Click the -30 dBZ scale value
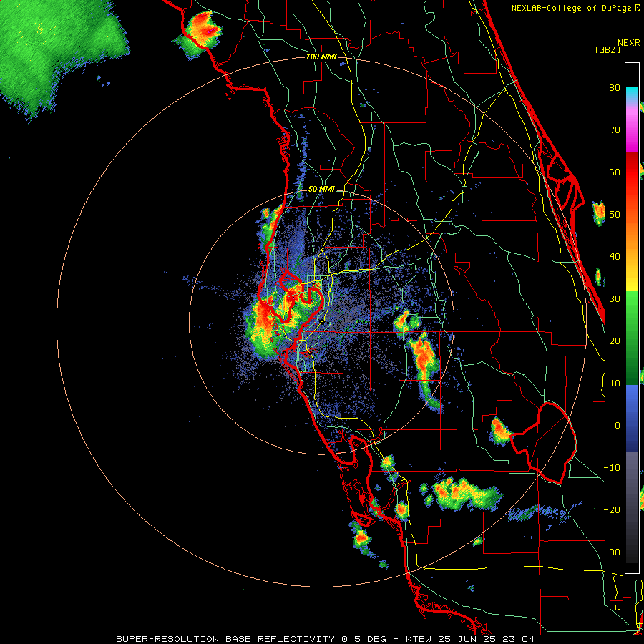 coord(612,552)
